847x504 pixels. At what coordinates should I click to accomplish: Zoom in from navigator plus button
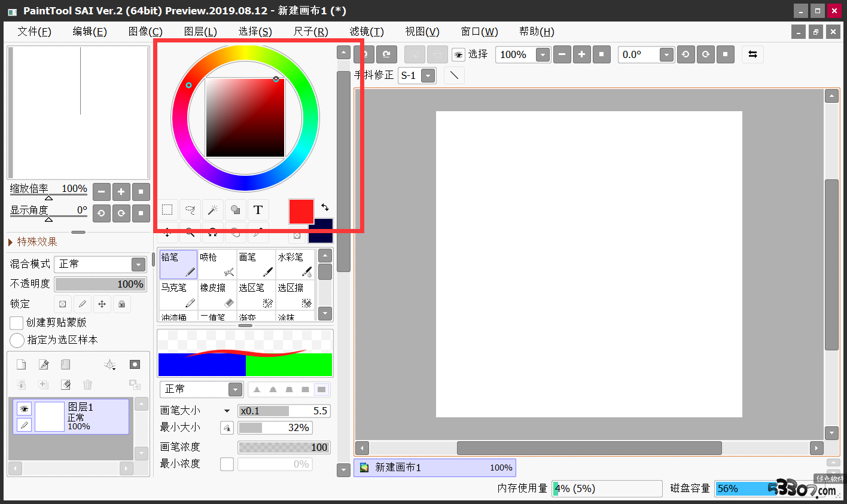click(x=121, y=192)
